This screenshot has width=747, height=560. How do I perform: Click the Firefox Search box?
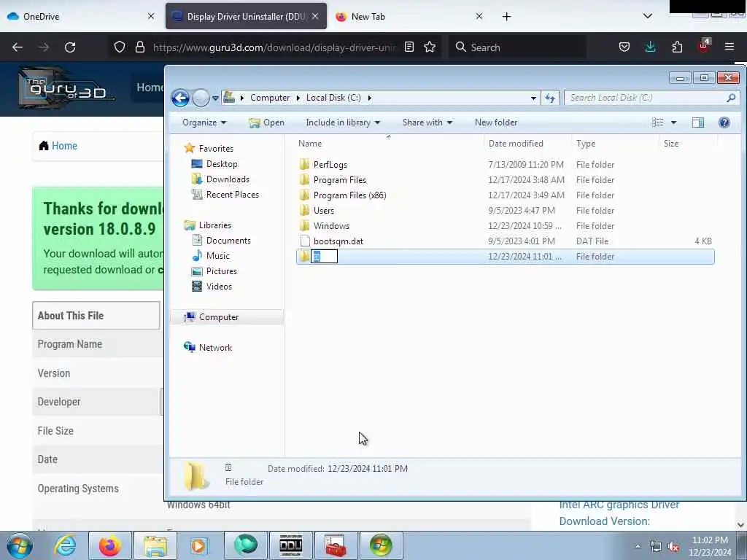pos(517,47)
